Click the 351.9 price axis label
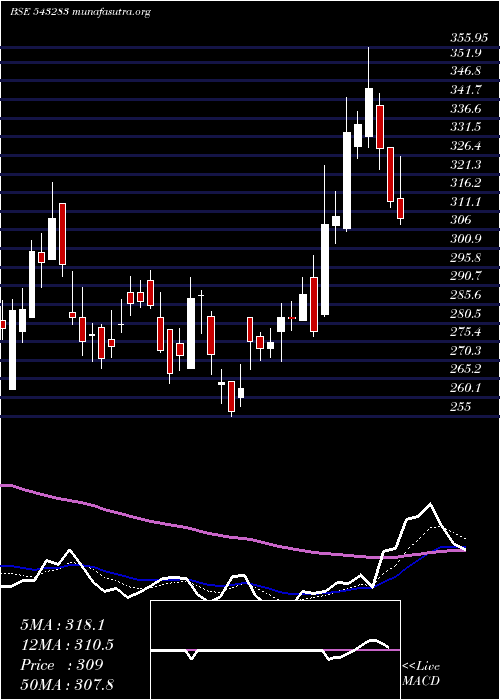Viewport: 500px width, 700px height. pyautogui.click(x=465, y=53)
